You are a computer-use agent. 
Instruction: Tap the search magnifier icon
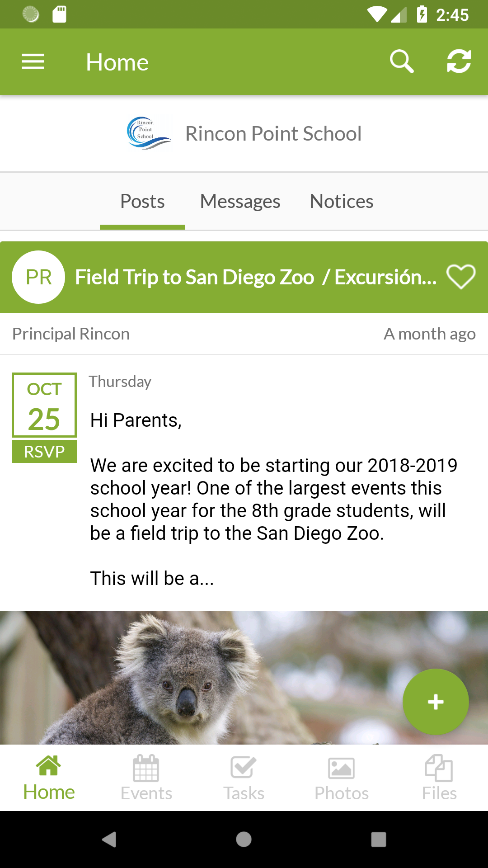click(x=401, y=61)
